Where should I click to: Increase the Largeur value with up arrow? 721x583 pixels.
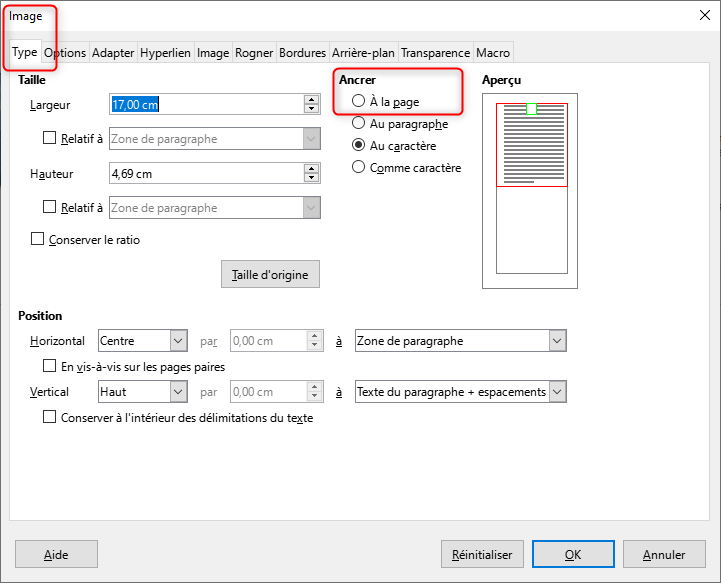[311, 99]
